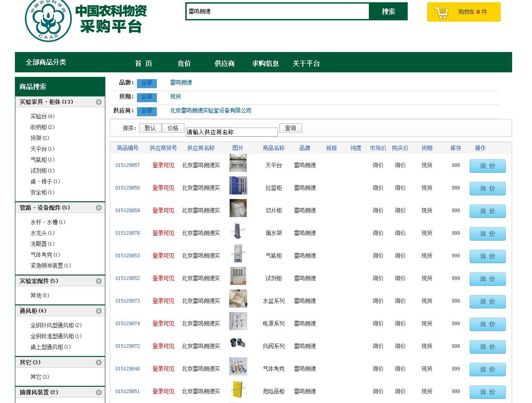Click the 搜索 button

[x=388, y=12]
